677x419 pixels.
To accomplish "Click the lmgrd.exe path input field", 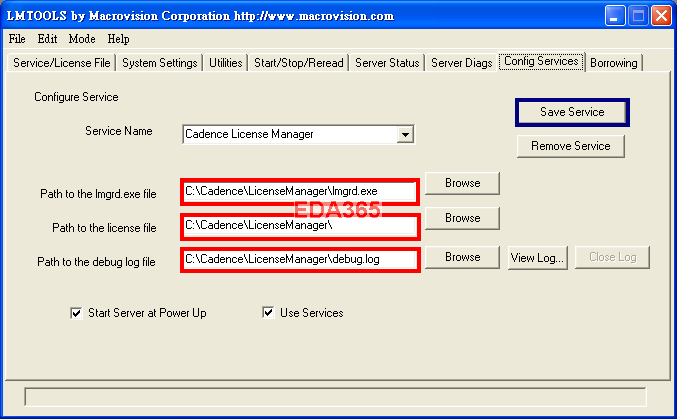I will pos(300,191).
